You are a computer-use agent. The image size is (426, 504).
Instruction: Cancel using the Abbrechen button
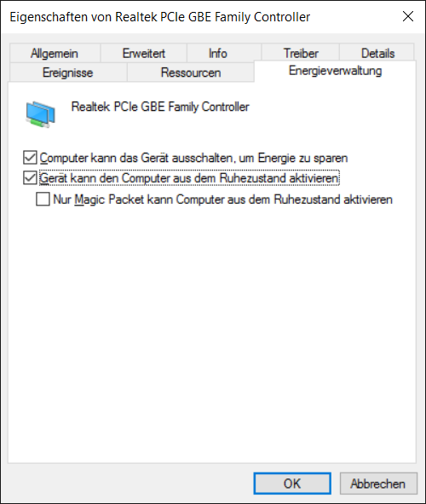click(x=378, y=484)
